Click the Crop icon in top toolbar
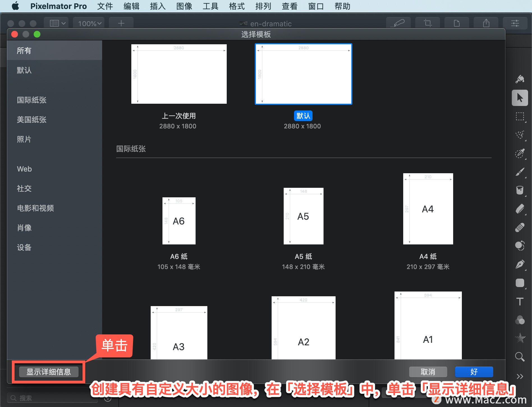 428,23
